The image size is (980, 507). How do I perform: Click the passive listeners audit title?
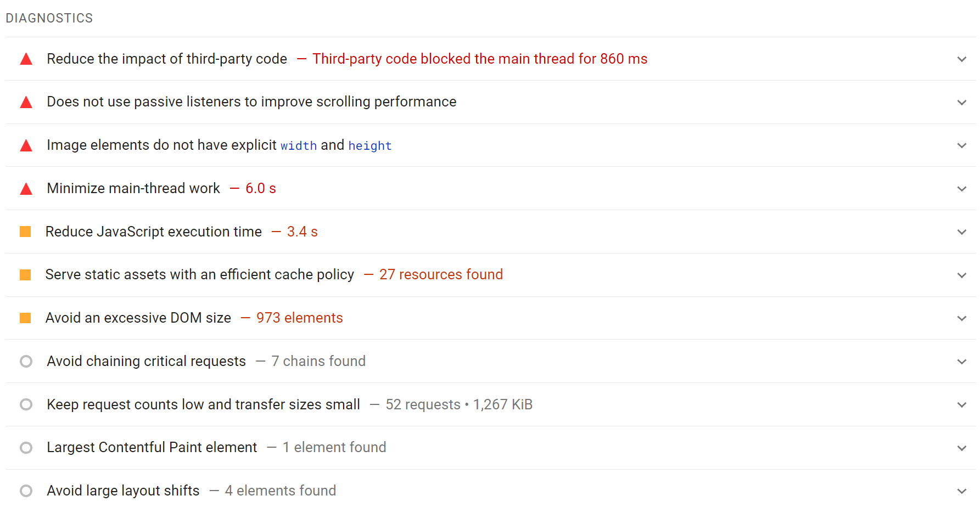click(251, 102)
